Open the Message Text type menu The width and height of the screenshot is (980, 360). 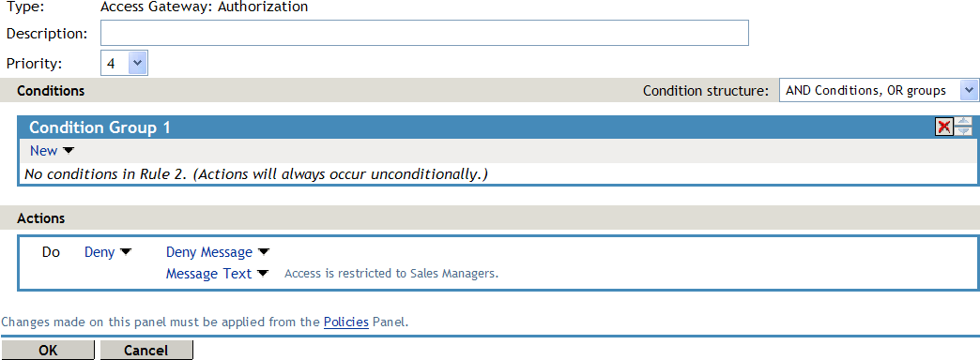208,273
